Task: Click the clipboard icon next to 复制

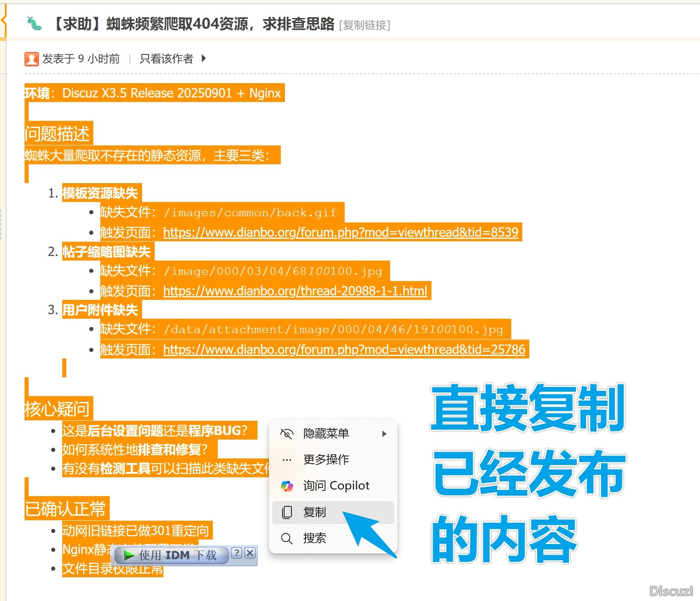Action: [x=286, y=512]
